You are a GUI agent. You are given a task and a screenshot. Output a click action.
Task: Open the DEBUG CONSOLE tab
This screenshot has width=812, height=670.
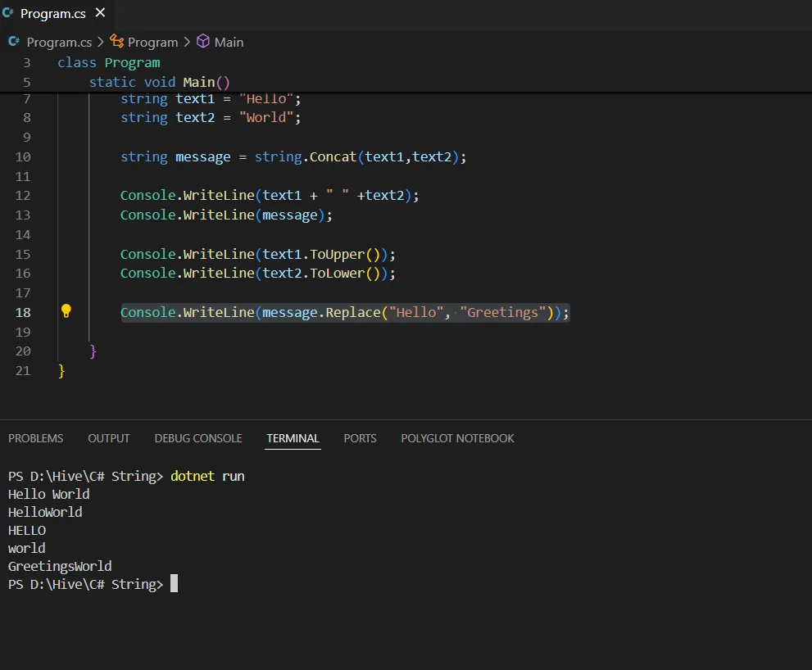coord(198,438)
